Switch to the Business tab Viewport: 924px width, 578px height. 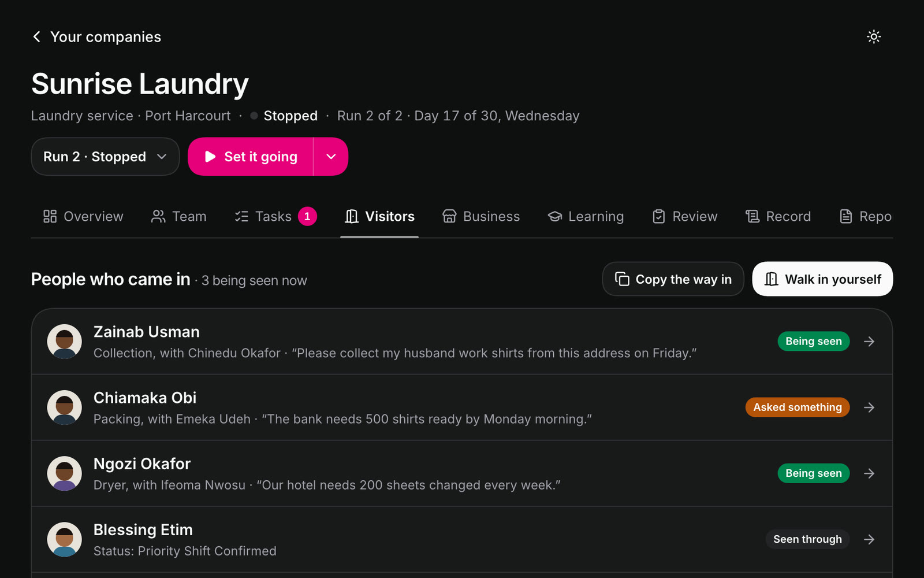pos(481,217)
